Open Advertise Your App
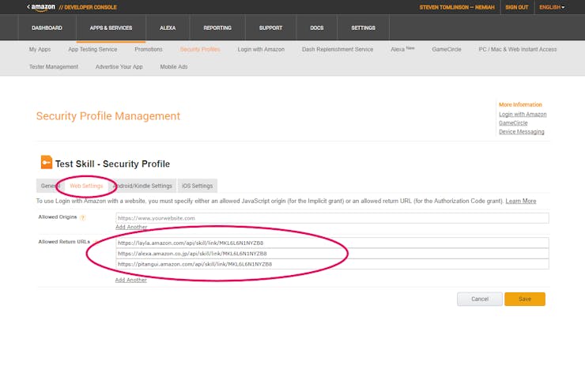This screenshot has width=585, height=392. [x=119, y=66]
